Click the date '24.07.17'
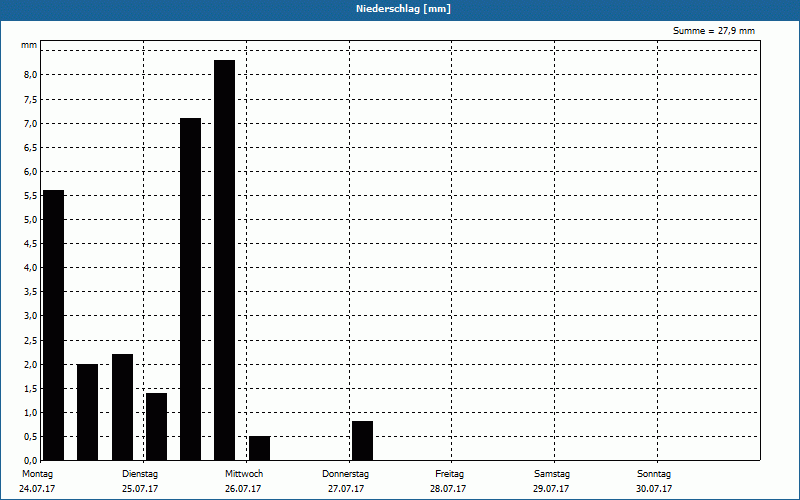800x500 pixels. [x=37, y=489]
